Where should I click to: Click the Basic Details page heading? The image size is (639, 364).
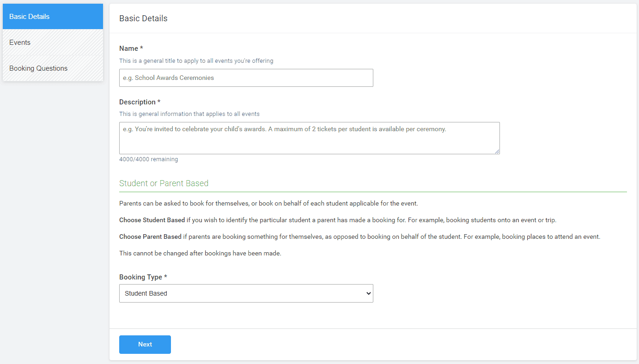coord(143,18)
